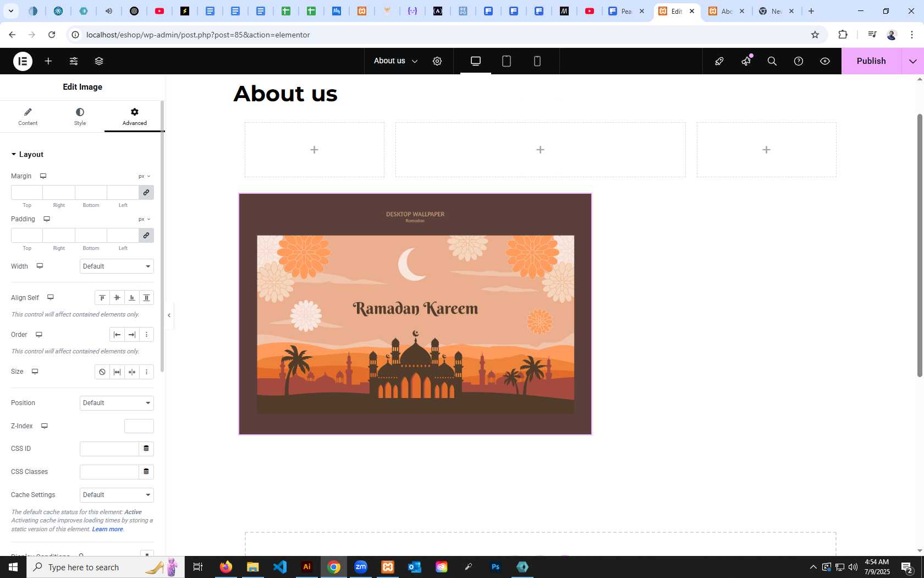Set Size to Shrink

pyautogui.click(x=132, y=372)
